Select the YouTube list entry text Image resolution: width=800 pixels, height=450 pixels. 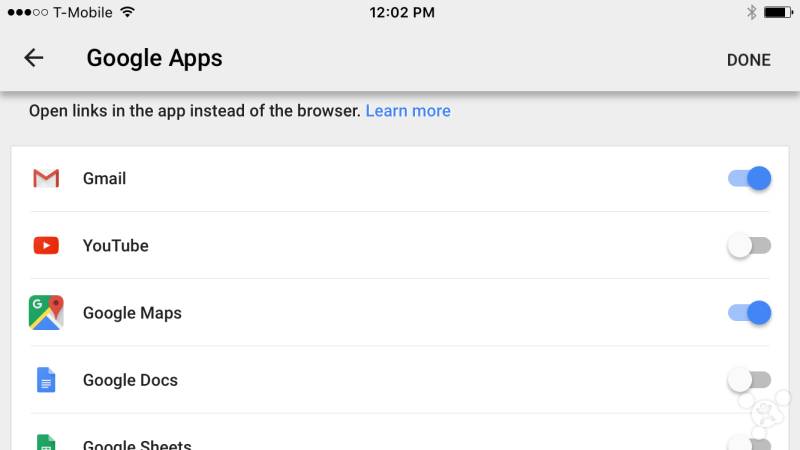click(115, 245)
